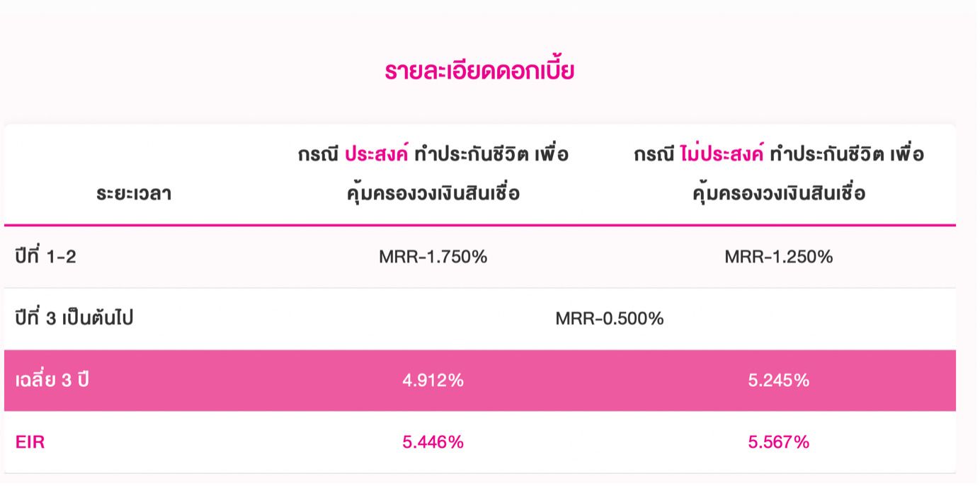Select the EIR row label
This screenshot has height=486, width=980.
coord(30,443)
